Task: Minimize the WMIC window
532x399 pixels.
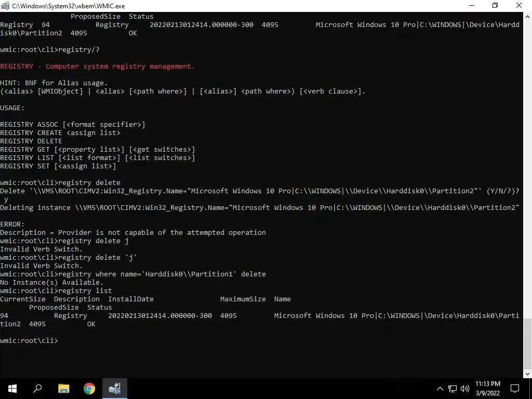Action: point(472,6)
